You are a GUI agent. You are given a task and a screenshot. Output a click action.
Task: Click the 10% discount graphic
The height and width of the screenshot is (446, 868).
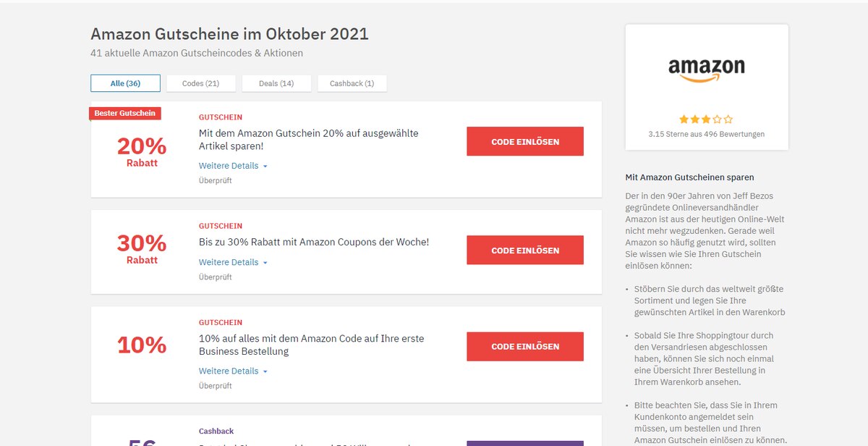click(x=142, y=345)
